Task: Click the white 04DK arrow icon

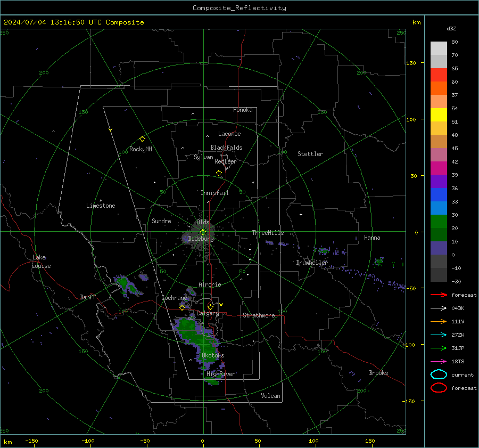Action: click(x=439, y=308)
